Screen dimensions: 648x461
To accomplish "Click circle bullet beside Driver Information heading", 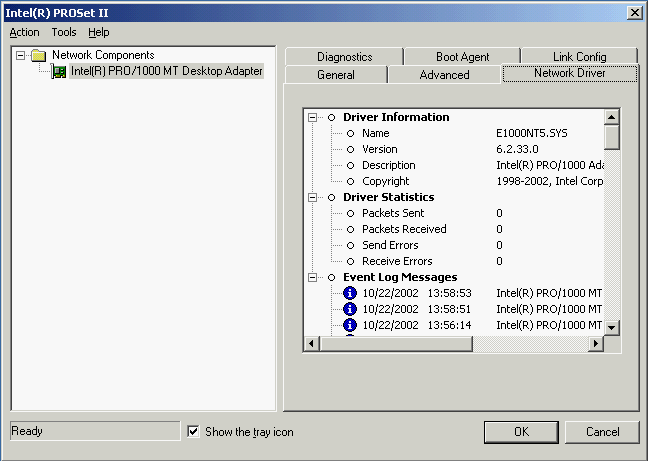I will 331,117.
